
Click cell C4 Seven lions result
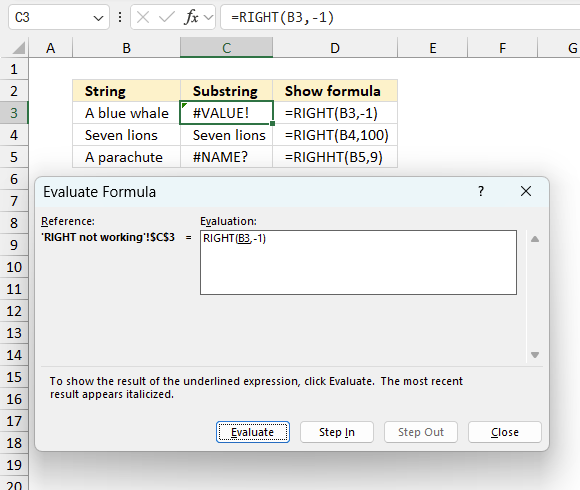[226, 135]
